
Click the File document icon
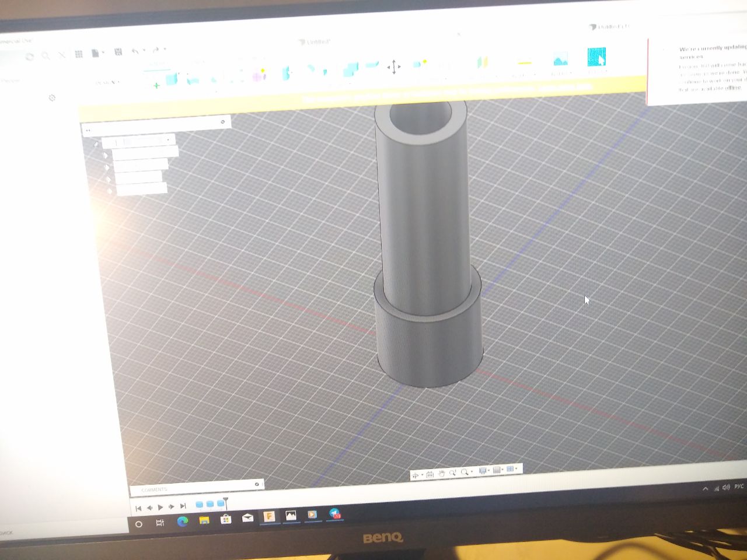pos(95,53)
